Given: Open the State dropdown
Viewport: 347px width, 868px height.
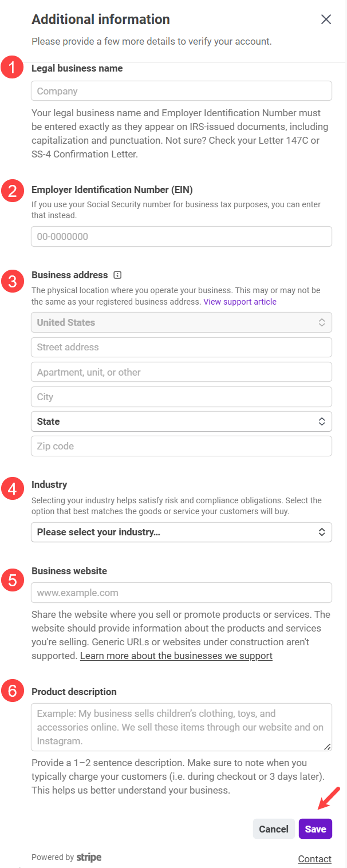Looking at the screenshot, I should (x=181, y=421).
